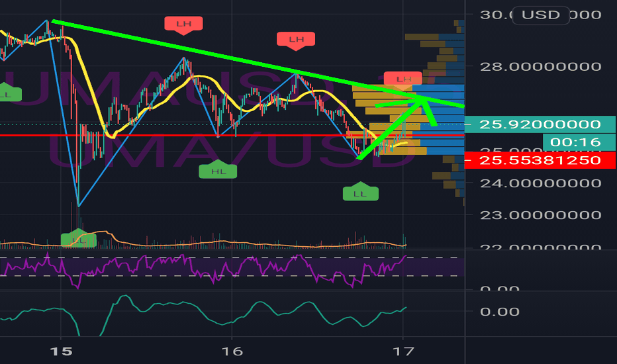Click the 28.00000000 price axis value
Screen dimensions: 617x364
tap(541, 66)
